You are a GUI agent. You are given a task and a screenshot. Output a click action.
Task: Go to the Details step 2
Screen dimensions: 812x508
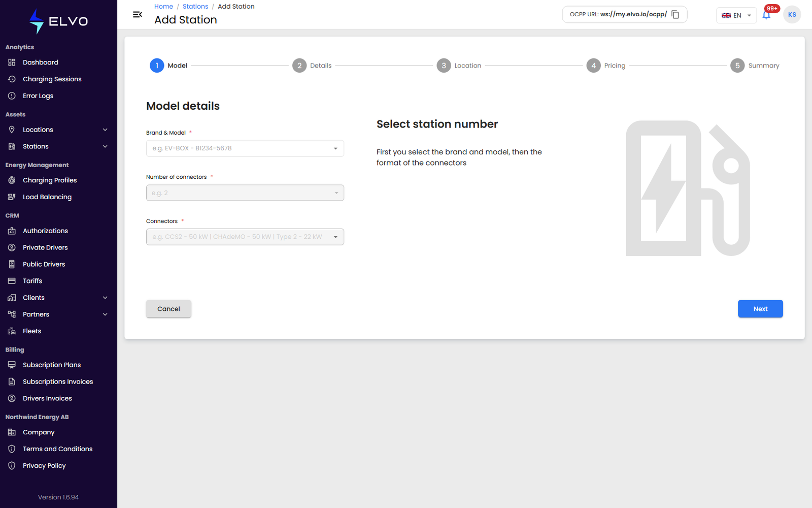(x=312, y=66)
